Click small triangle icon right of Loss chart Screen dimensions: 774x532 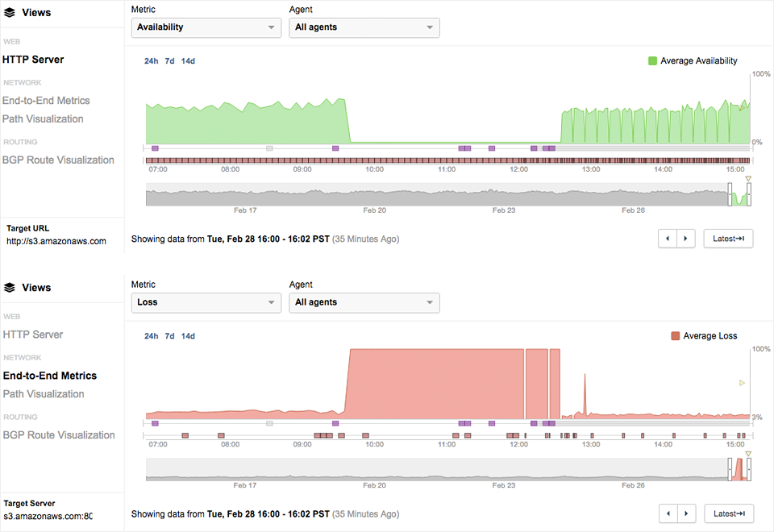[743, 383]
